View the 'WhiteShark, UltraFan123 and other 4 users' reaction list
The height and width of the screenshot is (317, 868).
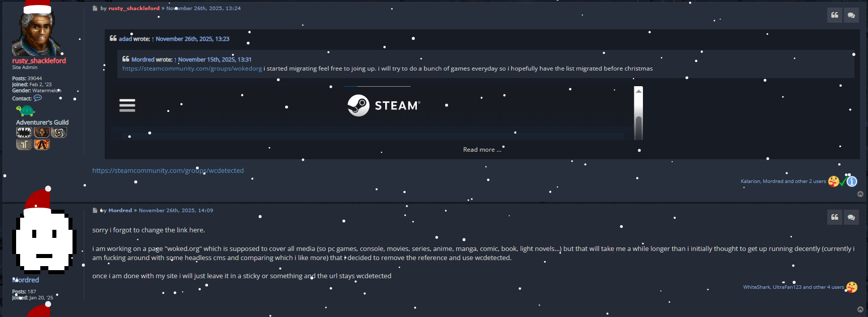point(793,287)
